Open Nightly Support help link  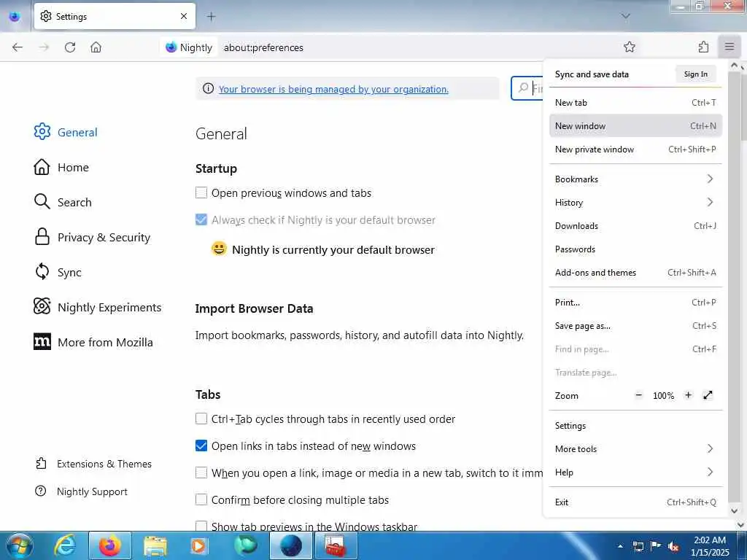click(x=82, y=491)
